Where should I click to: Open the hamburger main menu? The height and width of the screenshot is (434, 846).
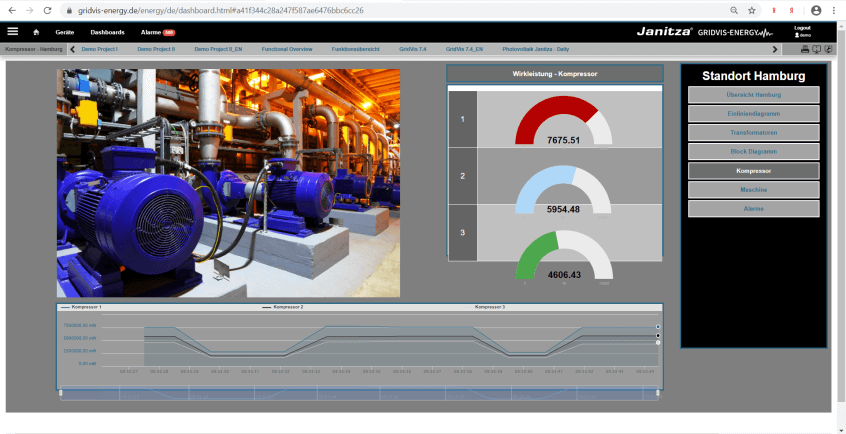point(13,32)
